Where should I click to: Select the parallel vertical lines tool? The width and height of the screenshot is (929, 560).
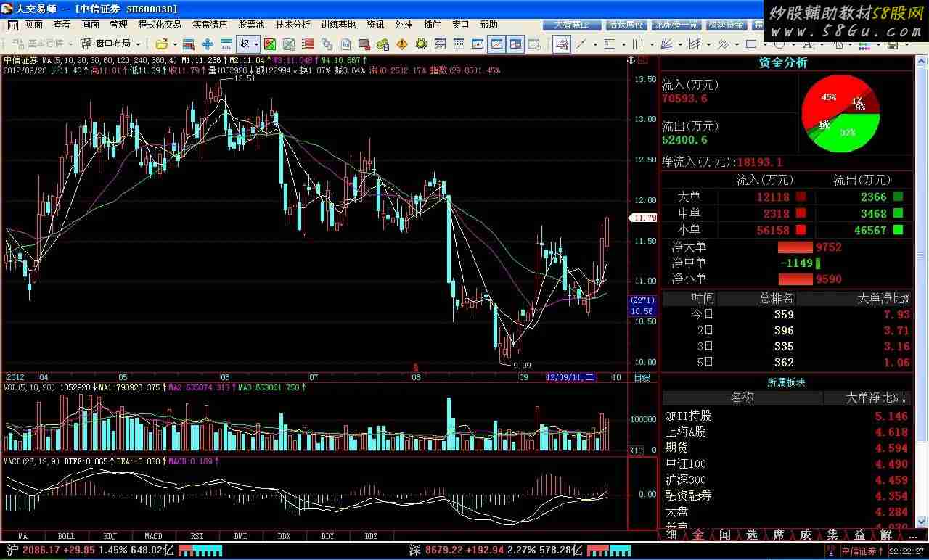point(639,44)
